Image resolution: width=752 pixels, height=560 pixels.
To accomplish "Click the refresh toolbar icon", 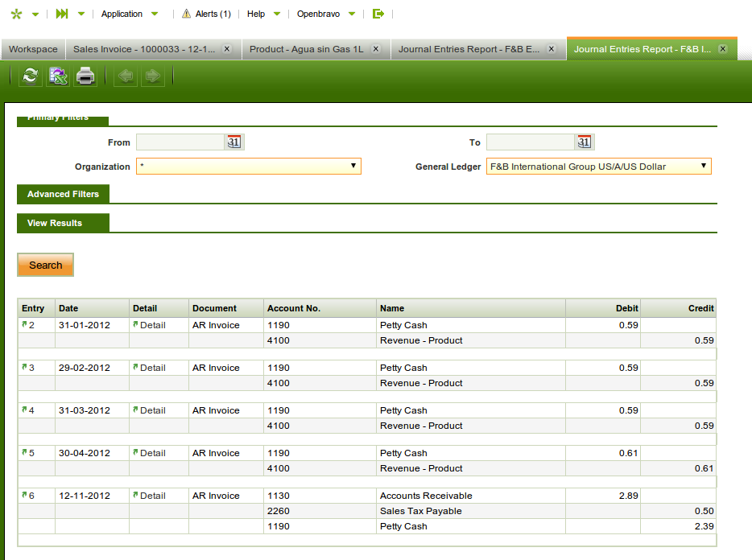I will (31, 76).
